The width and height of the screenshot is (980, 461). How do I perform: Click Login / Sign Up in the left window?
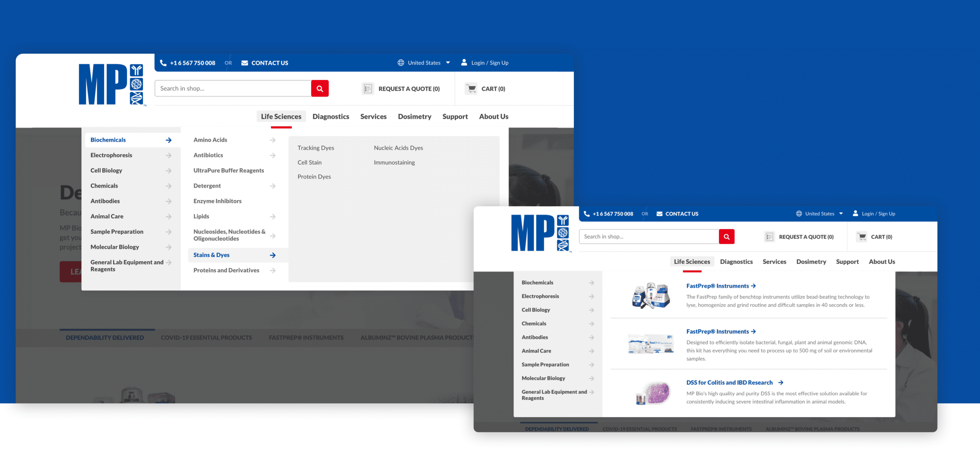pos(490,63)
